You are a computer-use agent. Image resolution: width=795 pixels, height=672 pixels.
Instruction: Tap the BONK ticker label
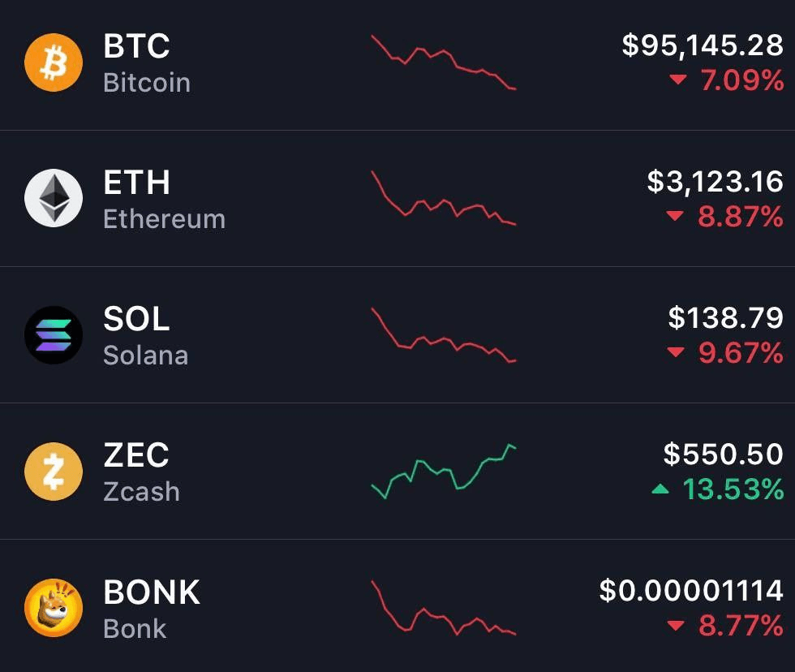[x=152, y=592]
